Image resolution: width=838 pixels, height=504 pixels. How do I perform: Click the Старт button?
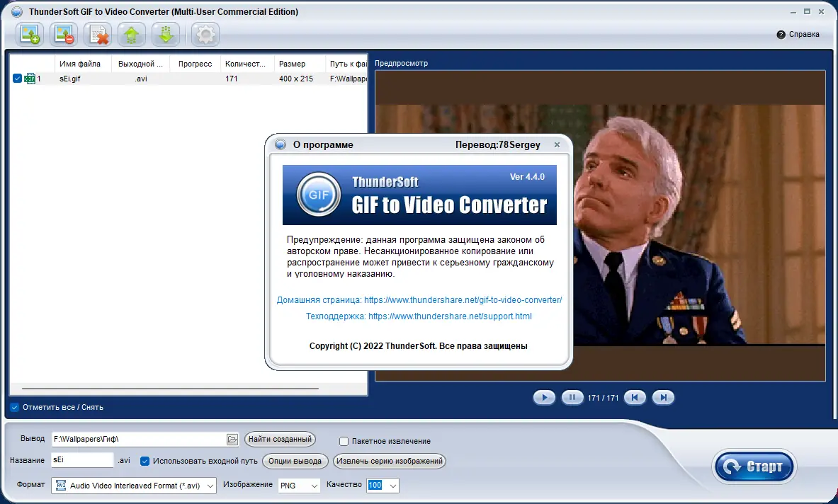pyautogui.click(x=754, y=466)
